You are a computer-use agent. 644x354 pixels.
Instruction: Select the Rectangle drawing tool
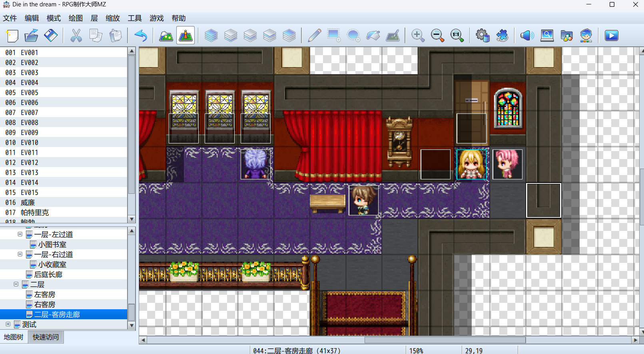click(x=334, y=36)
